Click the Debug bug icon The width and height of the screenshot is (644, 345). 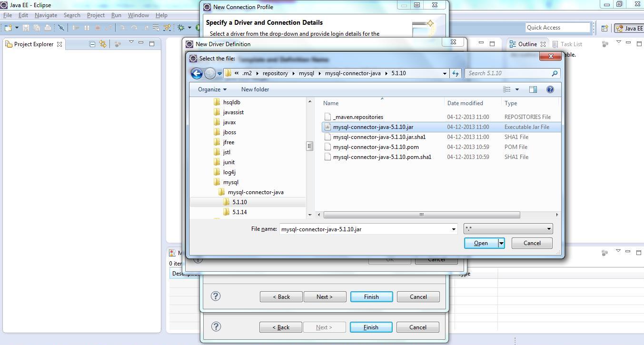point(181,28)
